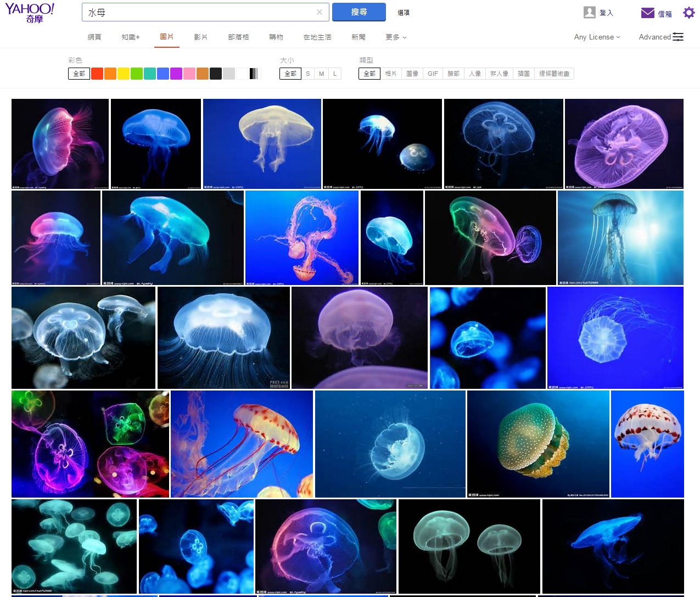Screen dimensions: 700x597
Task: Click the user profile avatar icon
Action: pos(590,12)
